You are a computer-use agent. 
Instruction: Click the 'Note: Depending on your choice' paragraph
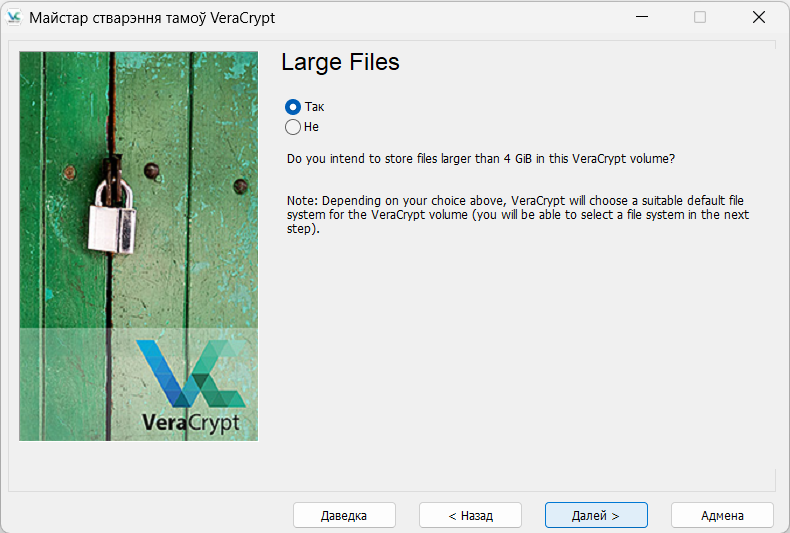tap(518, 215)
